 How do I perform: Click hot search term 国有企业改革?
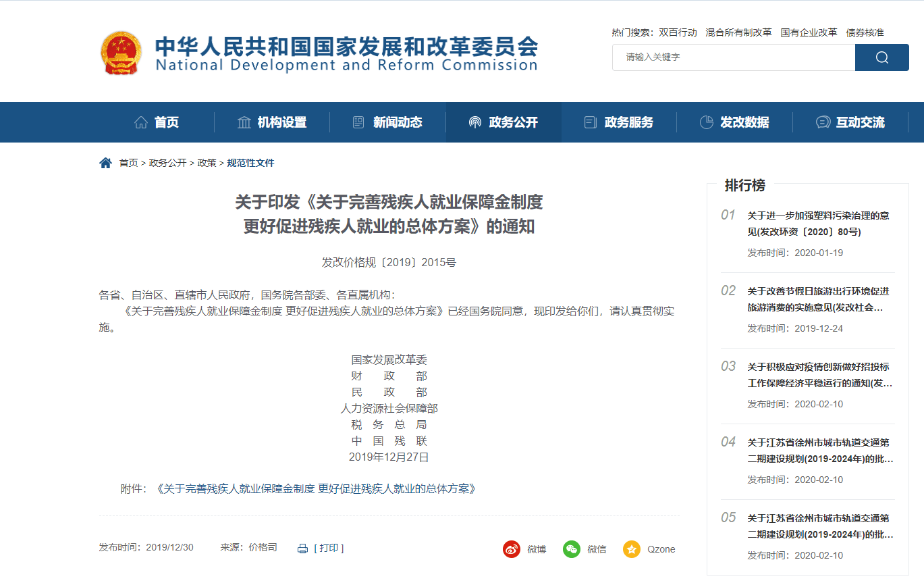click(x=809, y=32)
